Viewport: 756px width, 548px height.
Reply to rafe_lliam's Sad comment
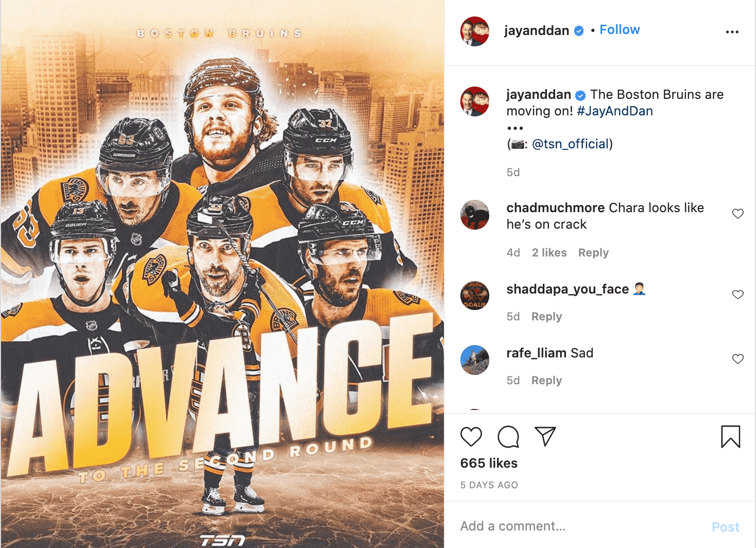coord(546,381)
